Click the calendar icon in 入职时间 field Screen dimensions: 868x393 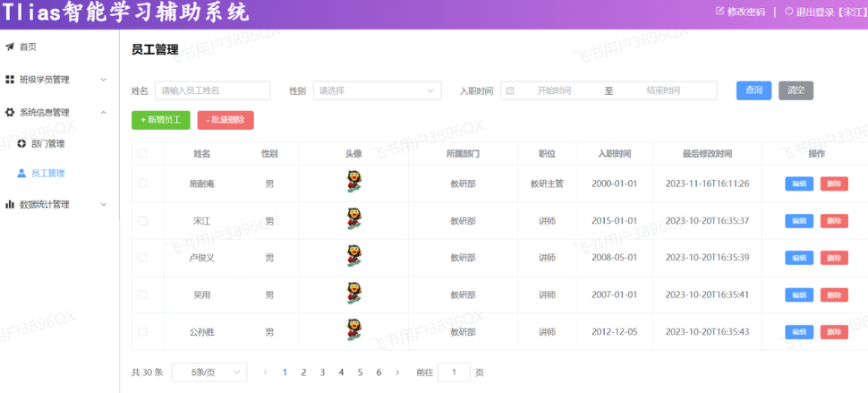pyautogui.click(x=510, y=90)
